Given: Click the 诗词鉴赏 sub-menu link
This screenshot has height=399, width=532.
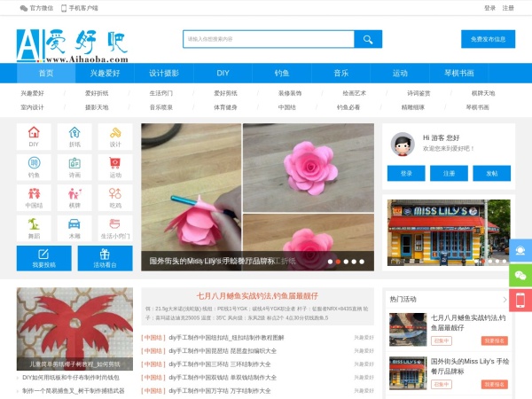Looking at the screenshot, I should click(419, 93).
